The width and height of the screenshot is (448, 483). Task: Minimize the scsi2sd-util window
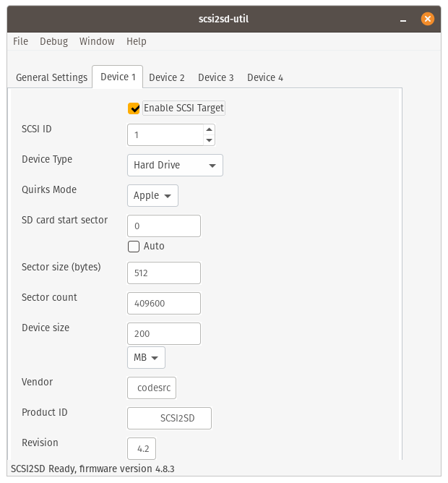[403, 20]
